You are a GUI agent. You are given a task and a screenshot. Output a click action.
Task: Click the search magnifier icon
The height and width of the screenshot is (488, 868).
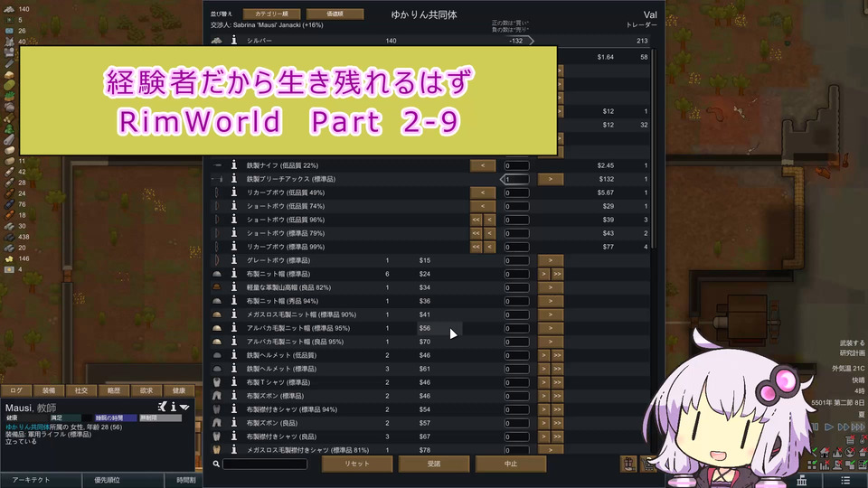[x=216, y=465]
